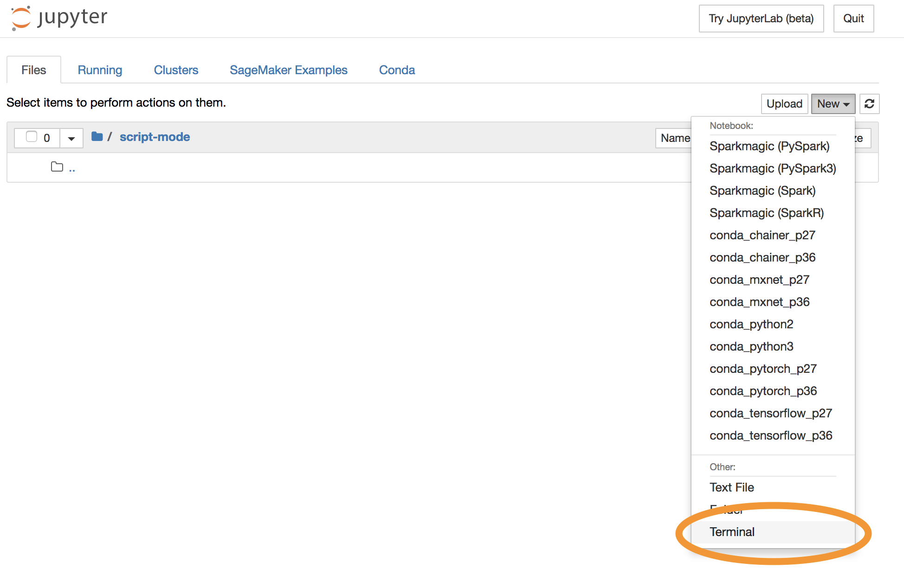Create Sparkmagic (PySpark3) notebook
Viewport: 904px width, 588px height.
773,168
